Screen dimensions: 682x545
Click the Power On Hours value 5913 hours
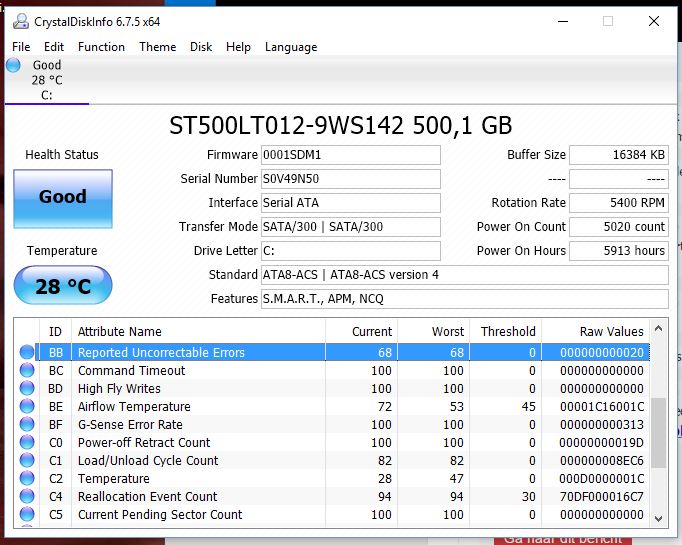pos(619,251)
